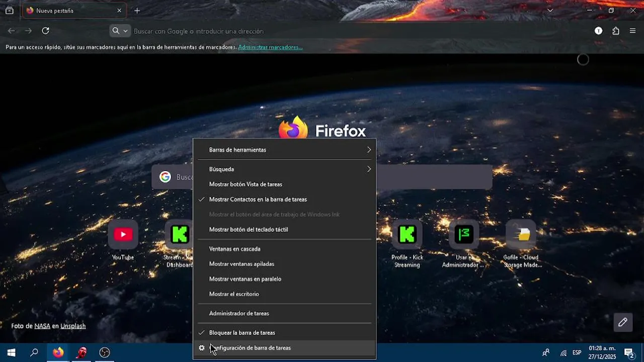Open the list all tabs chevron

(550, 11)
